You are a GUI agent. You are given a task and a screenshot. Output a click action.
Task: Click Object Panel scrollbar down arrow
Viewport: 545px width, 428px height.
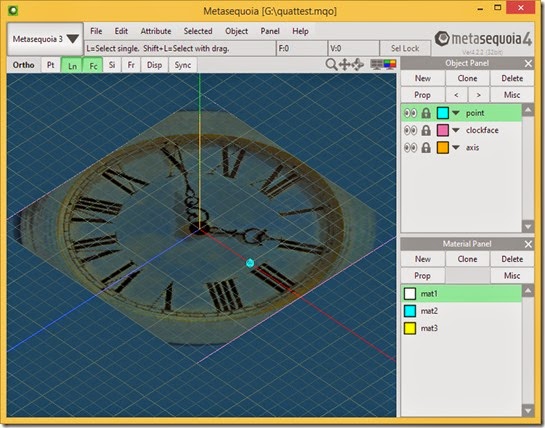528,226
